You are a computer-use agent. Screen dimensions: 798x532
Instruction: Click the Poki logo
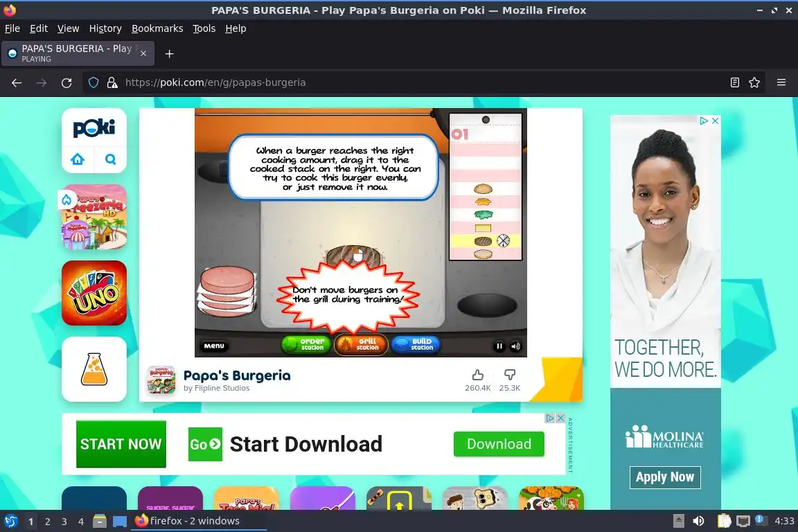pyautogui.click(x=94, y=127)
